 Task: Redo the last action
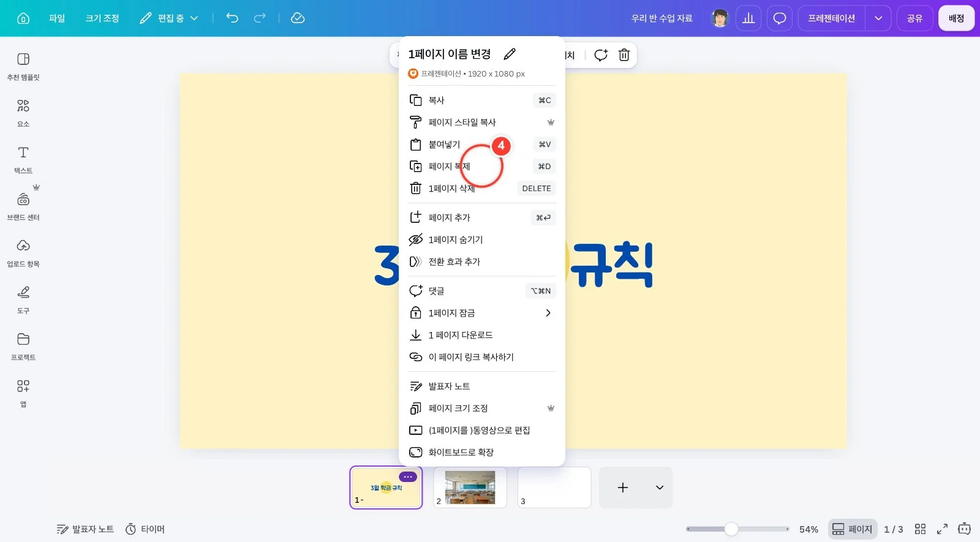[260, 18]
